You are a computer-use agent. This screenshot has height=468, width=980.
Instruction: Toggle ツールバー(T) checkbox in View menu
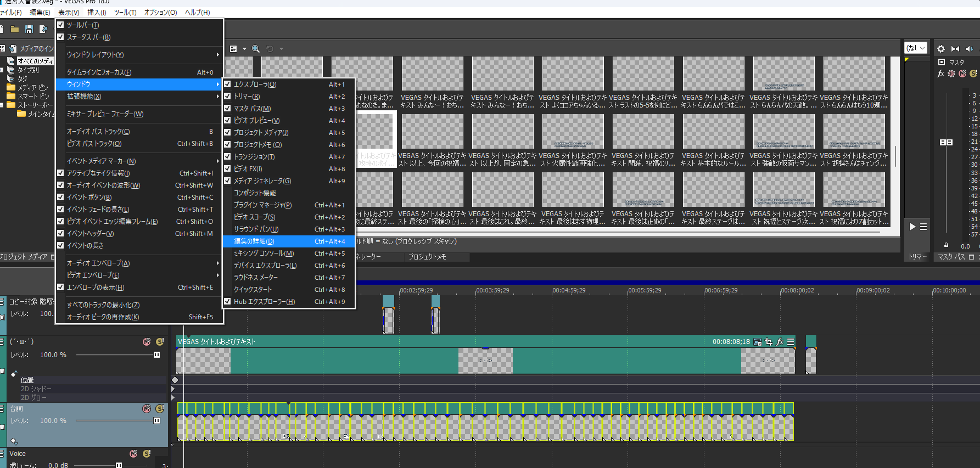coord(61,25)
